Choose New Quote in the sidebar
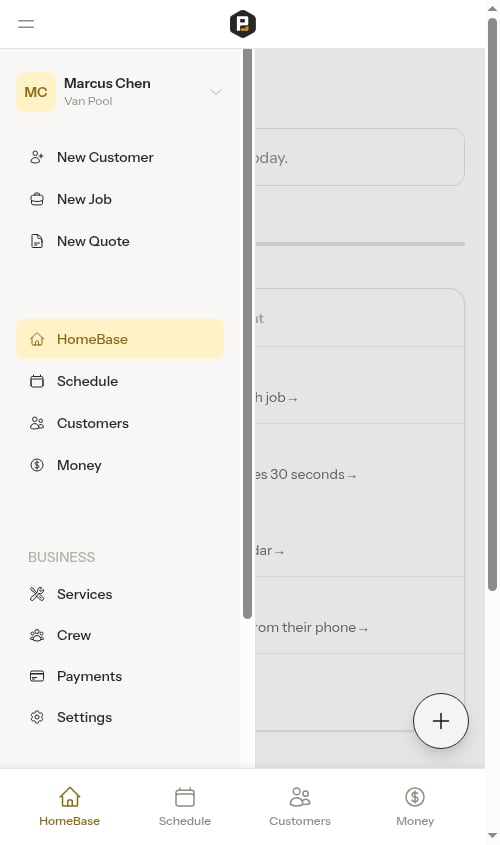The height and width of the screenshot is (845, 500). 120,241
